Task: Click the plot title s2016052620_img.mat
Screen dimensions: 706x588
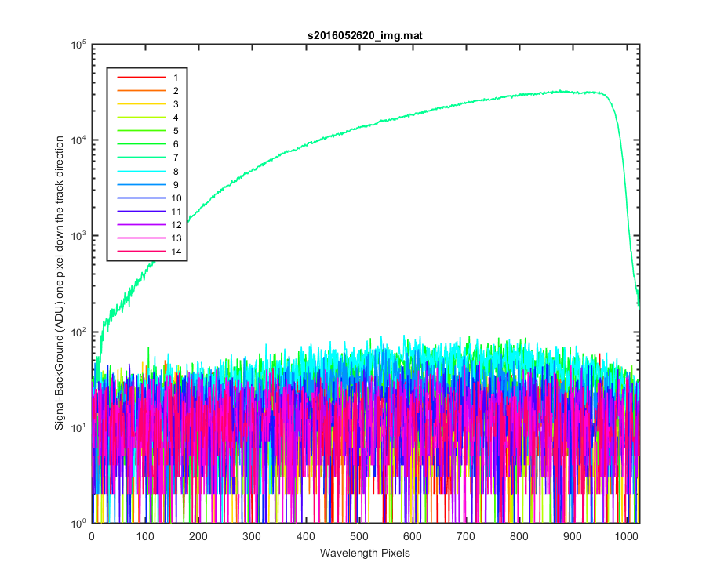Action: pos(365,35)
